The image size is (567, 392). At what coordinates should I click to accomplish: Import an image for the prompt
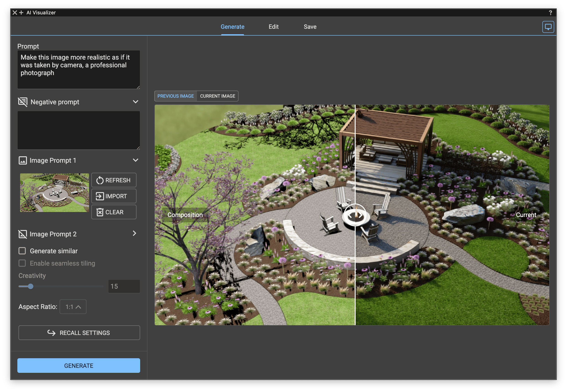click(x=114, y=196)
